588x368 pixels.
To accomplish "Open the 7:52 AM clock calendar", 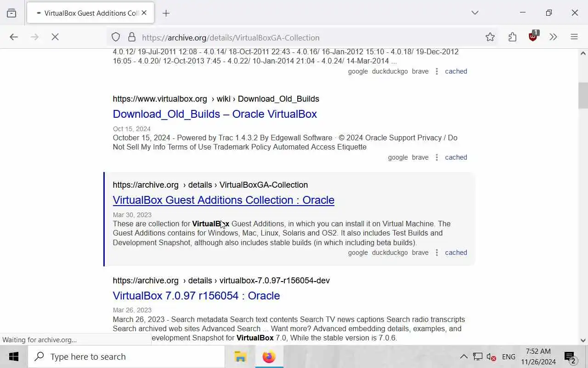I will click(x=538, y=356).
